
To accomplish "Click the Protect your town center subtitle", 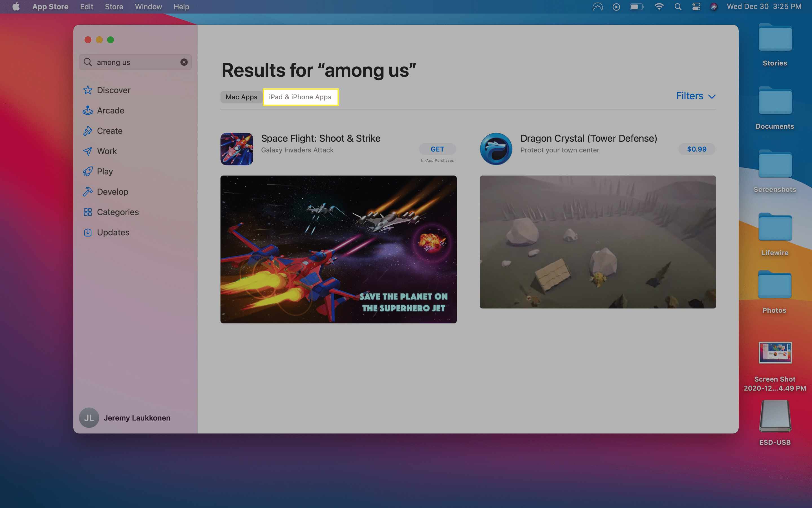I will tap(560, 150).
